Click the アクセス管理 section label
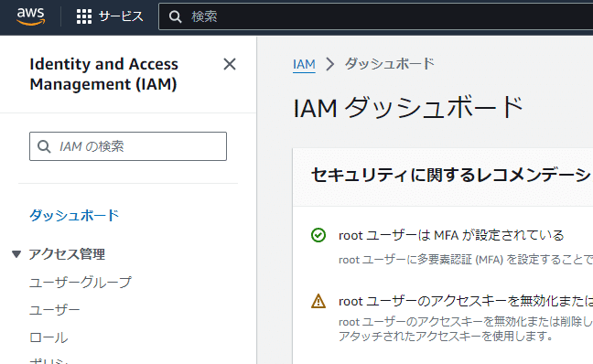Screen dimensions: 593x364 [67, 254]
